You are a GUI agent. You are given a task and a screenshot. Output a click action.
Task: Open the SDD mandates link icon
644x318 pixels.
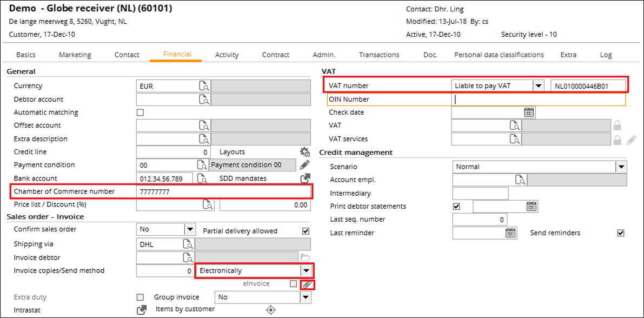point(305,178)
